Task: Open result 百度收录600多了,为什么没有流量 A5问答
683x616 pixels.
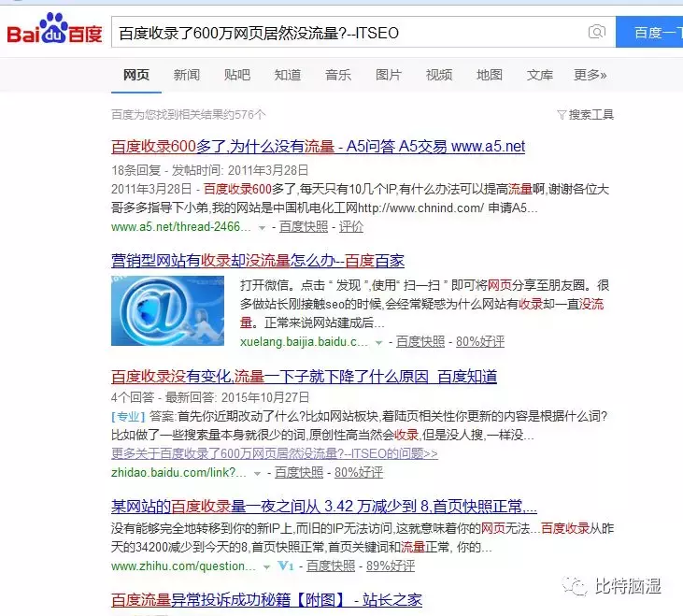Action: [318, 147]
